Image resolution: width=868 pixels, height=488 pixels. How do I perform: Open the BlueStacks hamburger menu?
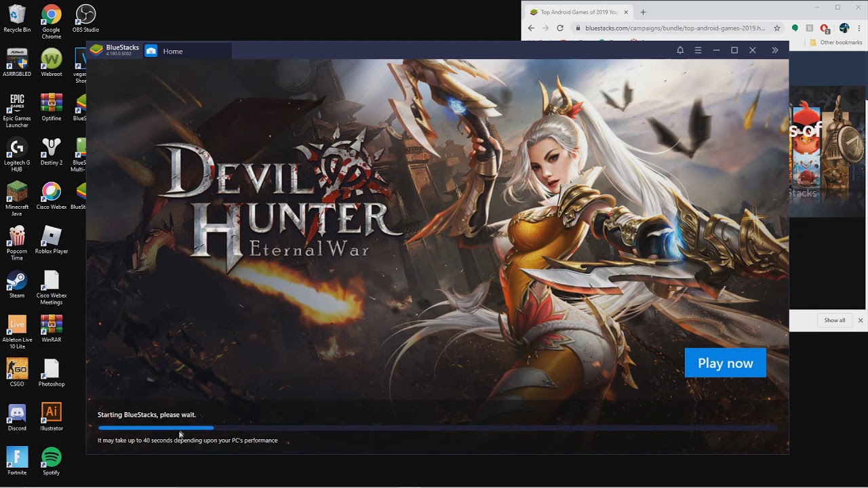pos(698,50)
